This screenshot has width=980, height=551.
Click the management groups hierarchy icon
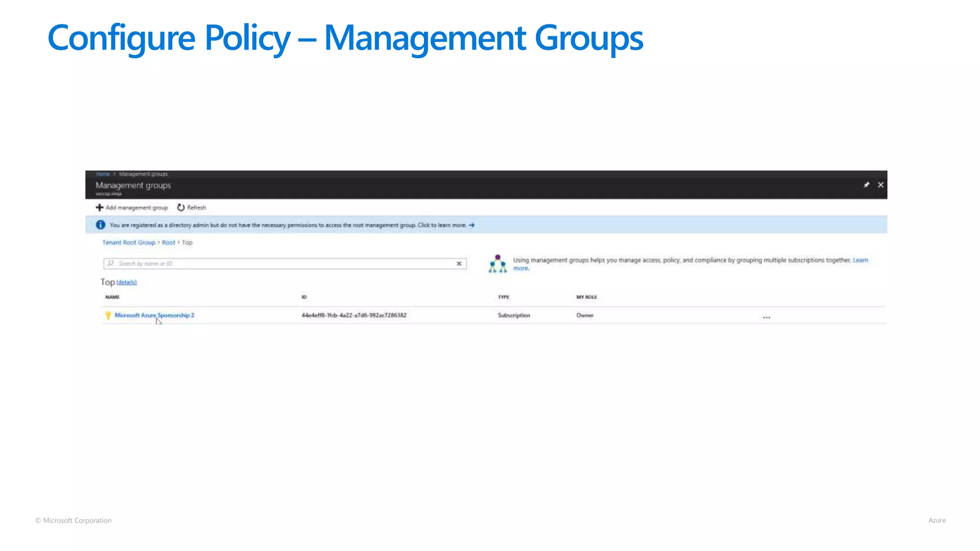pyautogui.click(x=498, y=264)
